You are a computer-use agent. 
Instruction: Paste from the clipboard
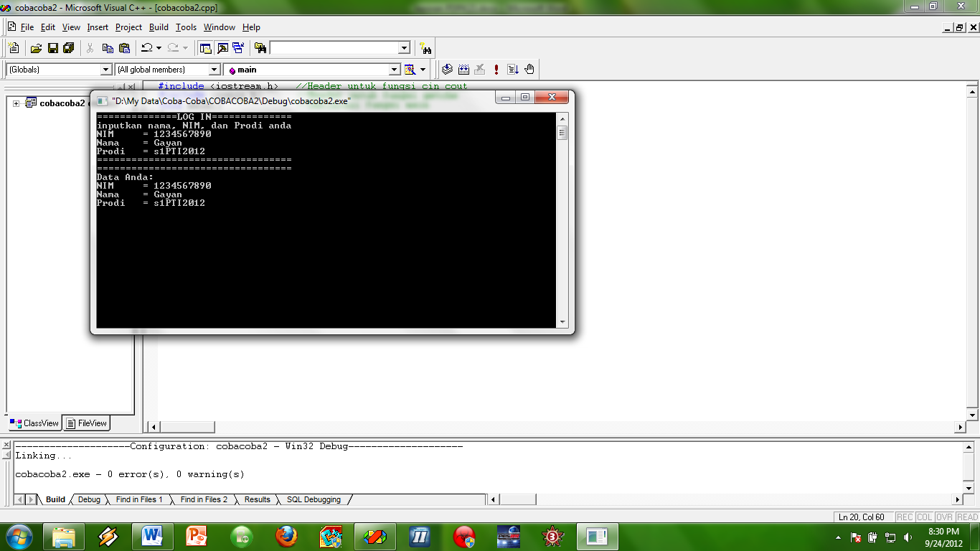coord(123,47)
